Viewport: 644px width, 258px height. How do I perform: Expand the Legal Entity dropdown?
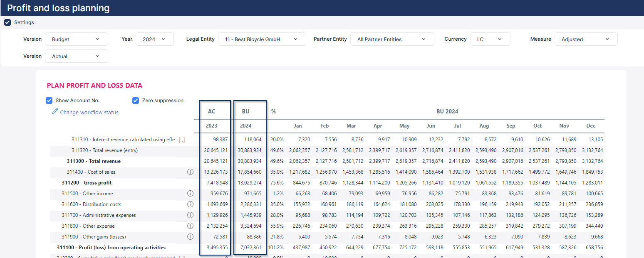262,39
